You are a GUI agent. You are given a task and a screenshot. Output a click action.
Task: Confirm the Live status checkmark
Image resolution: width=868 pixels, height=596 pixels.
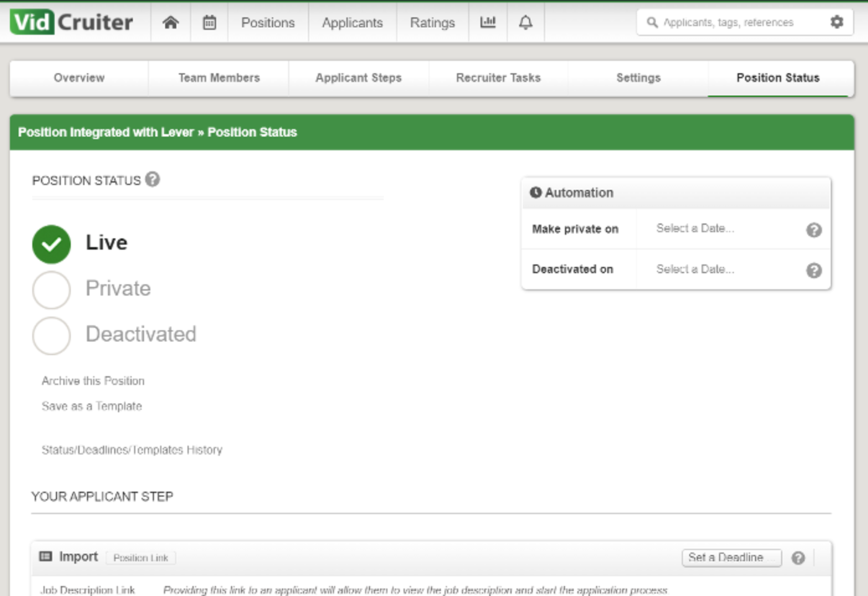point(51,243)
